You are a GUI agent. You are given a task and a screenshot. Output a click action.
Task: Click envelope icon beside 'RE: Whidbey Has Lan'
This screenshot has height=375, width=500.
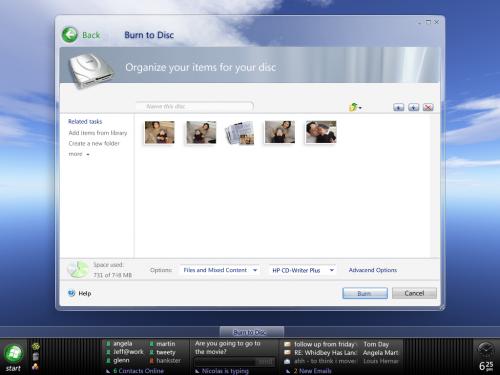287,352
